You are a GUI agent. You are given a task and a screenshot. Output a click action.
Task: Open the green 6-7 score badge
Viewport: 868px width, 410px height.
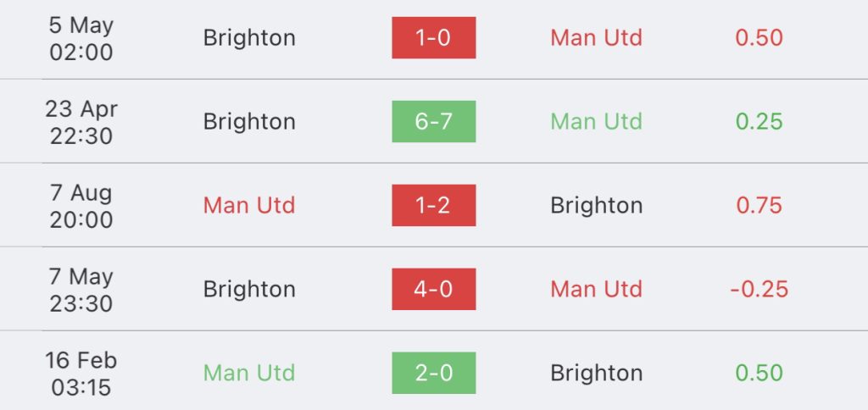pos(433,122)
